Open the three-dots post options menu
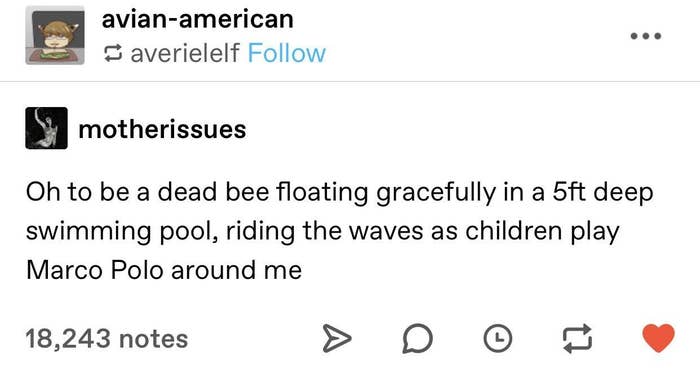This screenshot has height=382, width=700. coord(646,36)
